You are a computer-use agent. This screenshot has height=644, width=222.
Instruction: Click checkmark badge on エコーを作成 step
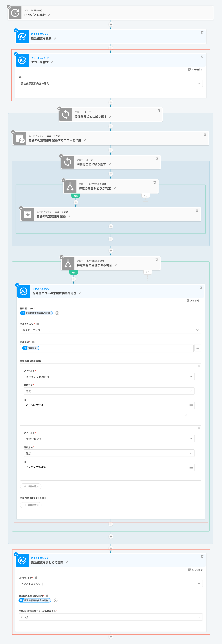16,54
